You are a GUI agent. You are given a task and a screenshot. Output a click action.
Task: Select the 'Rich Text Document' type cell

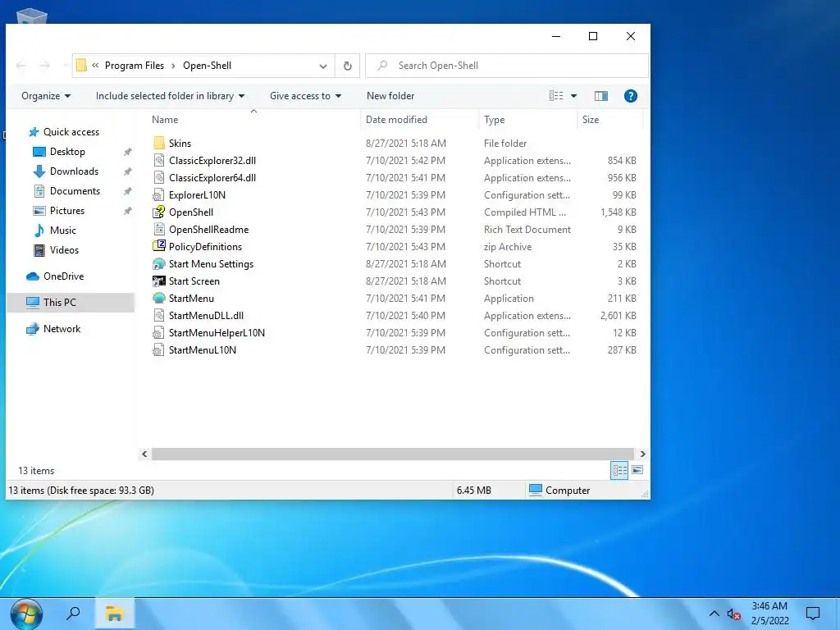(x=527, y=230)
